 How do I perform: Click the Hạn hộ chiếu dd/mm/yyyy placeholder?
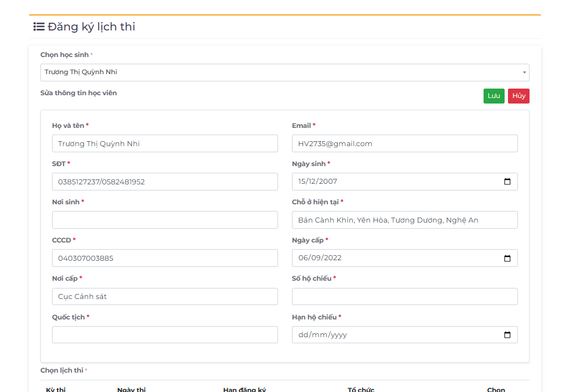coord(322,335)
